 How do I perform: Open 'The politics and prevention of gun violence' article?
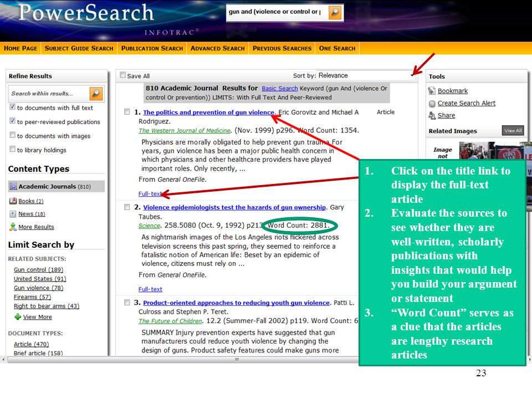(x=209, y=112)
